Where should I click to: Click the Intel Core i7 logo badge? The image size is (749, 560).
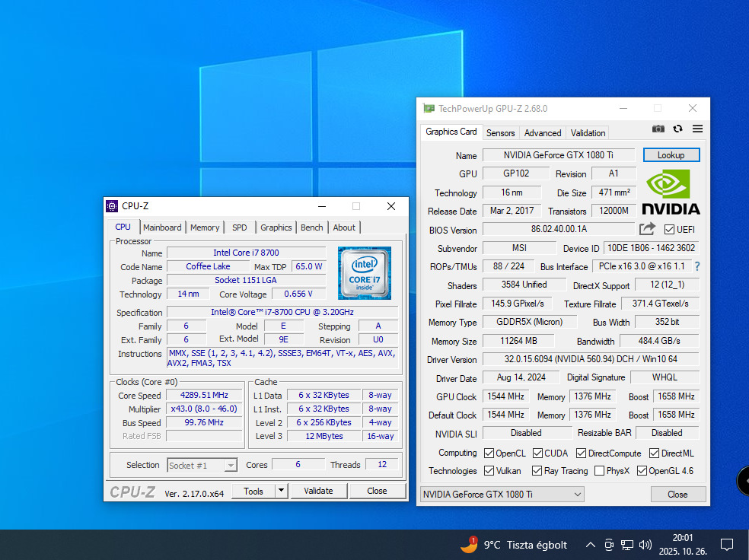click(x=365, y=273)
